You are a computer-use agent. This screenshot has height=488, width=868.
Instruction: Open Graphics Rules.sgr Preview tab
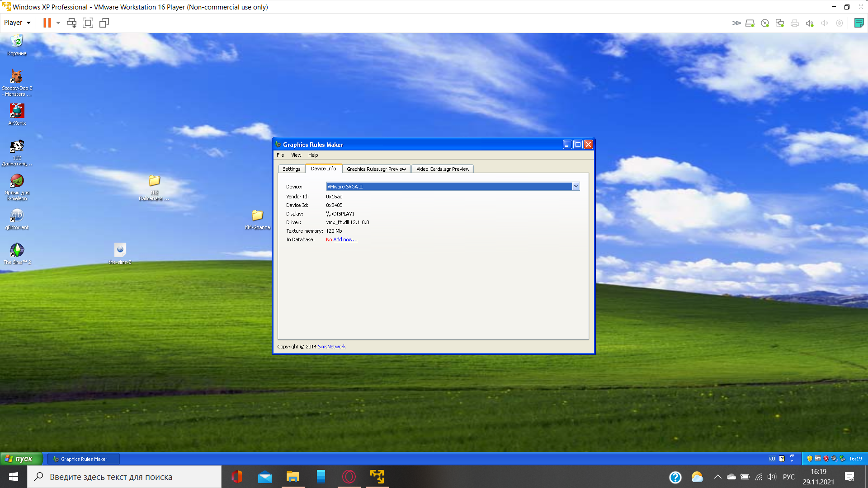pyautogui.click(x=376, y=169)
